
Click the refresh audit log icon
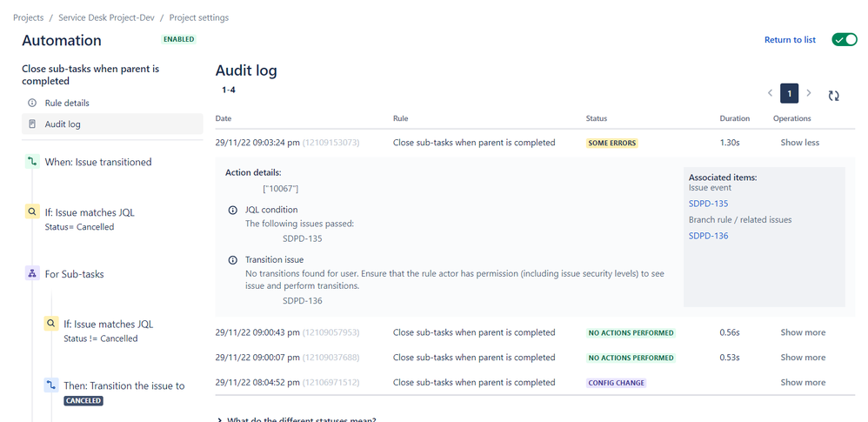pyautogui.click(x=834, y=95)
